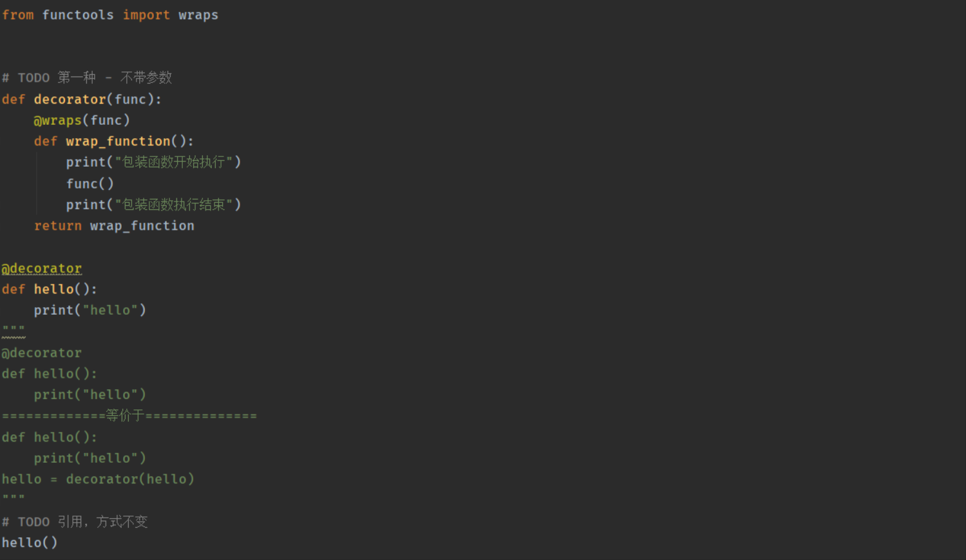Image resolution: width=966 pixels, height=560 pixels.
Task: Click "wrap_function" in its def line
Action: [x=118, y=141]
